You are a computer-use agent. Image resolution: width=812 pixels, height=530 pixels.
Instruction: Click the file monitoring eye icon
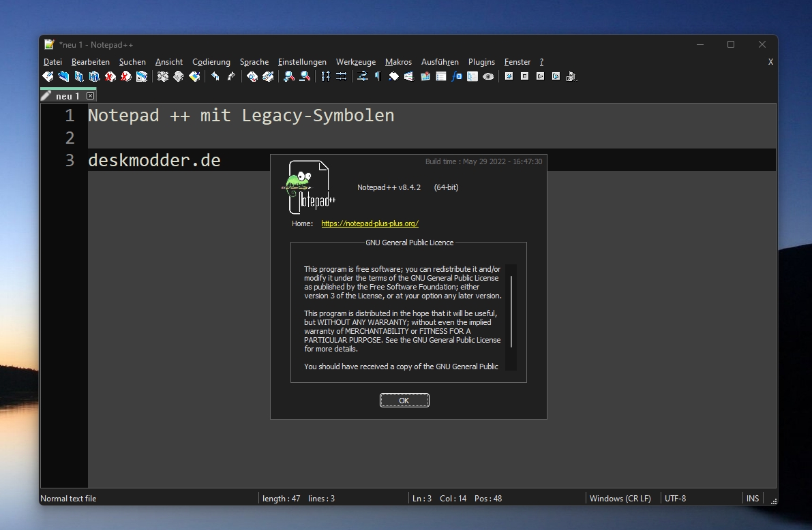click(x=488, y=76)
